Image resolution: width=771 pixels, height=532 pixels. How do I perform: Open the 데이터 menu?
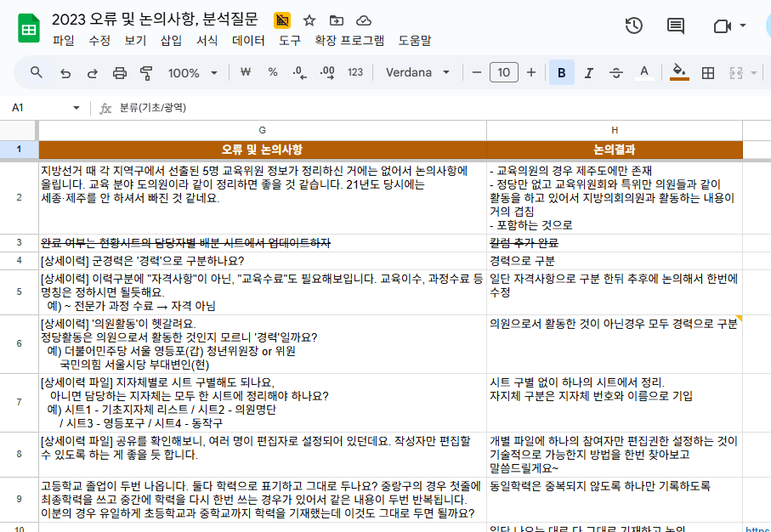[248, 40]
